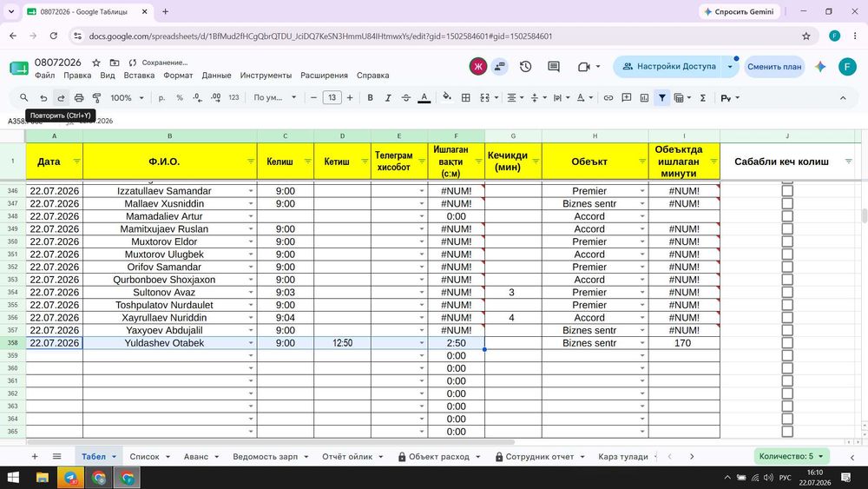The image size is (868, 489).
Task: Open filter dropdown on Дата header
Action: 76,162
